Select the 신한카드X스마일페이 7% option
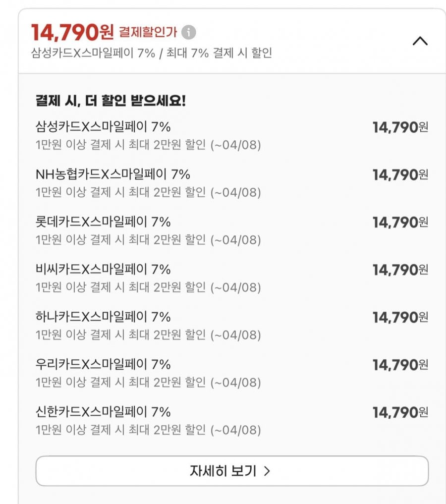 103,412
